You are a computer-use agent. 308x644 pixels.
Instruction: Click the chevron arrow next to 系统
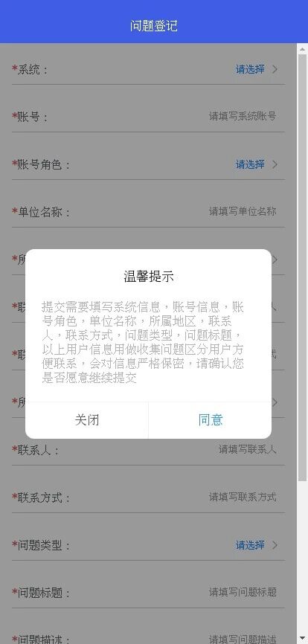point(275,69)
